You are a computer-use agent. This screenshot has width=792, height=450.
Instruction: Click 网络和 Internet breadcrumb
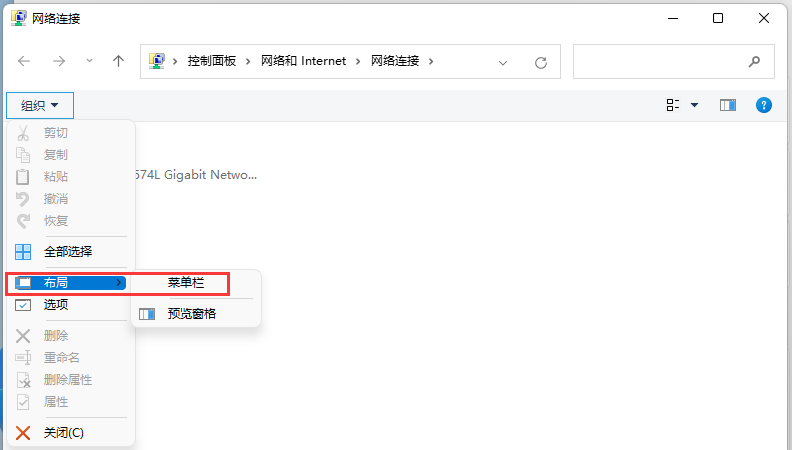304,61
